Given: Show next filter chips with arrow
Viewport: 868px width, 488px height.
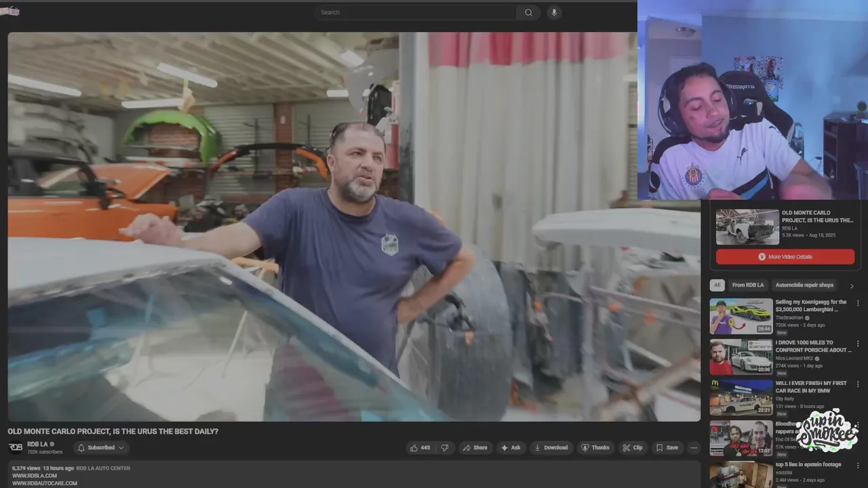Looking at the screenshot, I should [852, 286].
